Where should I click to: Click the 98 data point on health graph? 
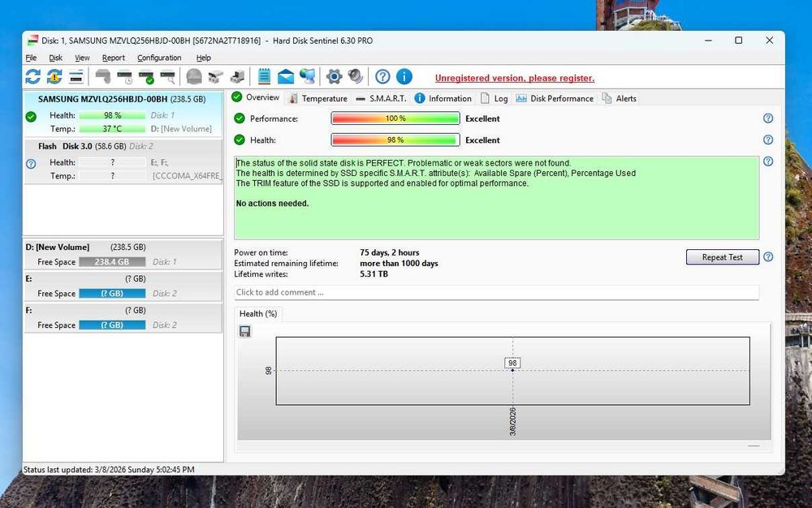point(512,370)
